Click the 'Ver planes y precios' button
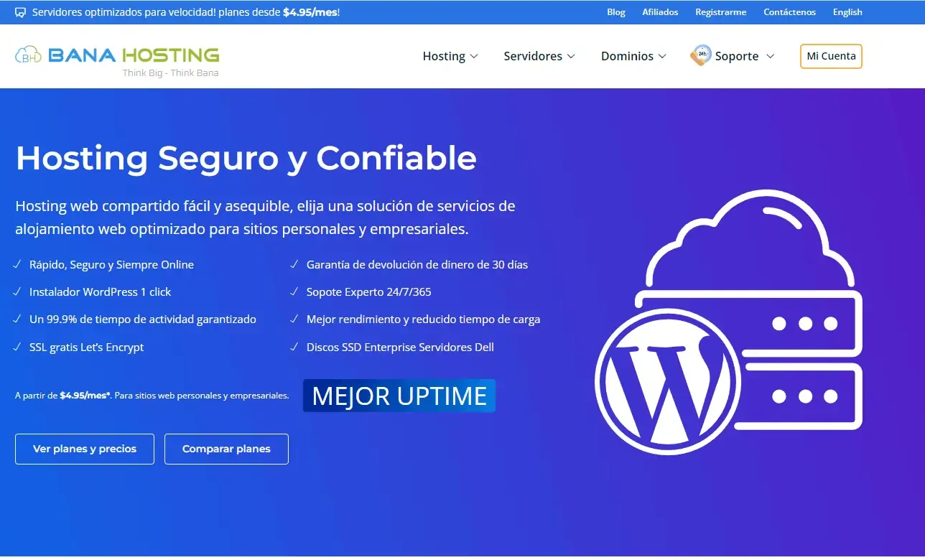This screenshot has width=925, height=560. click(84, 449)
